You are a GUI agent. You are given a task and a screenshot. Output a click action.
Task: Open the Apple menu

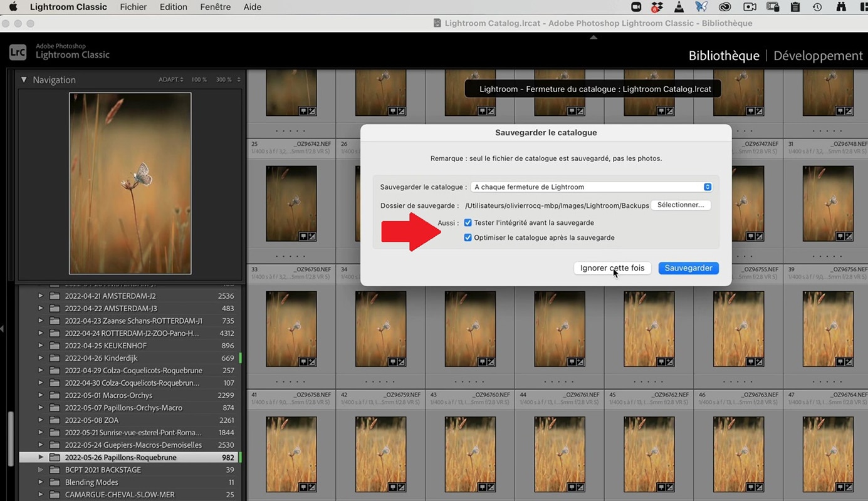(x=13, y=7)
